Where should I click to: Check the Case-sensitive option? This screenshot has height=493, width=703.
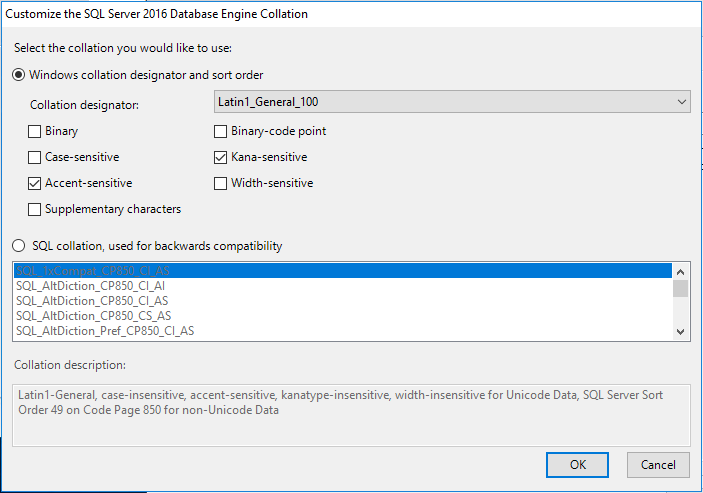click(x=34, y=157)
